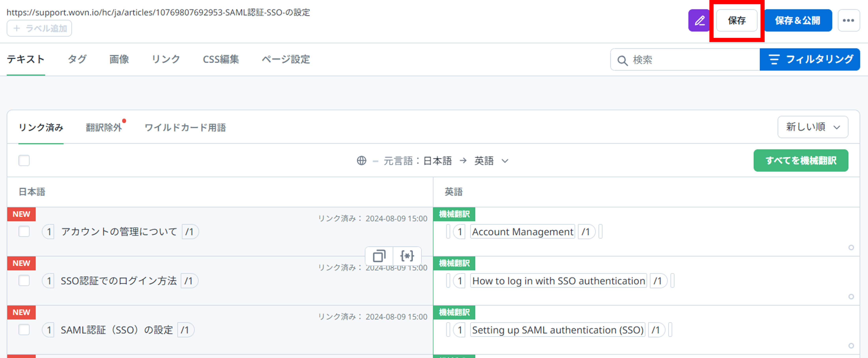Switch to the CSS編集 tab
The height and width of the screenshot is (358, 868).
pos(221,59)
